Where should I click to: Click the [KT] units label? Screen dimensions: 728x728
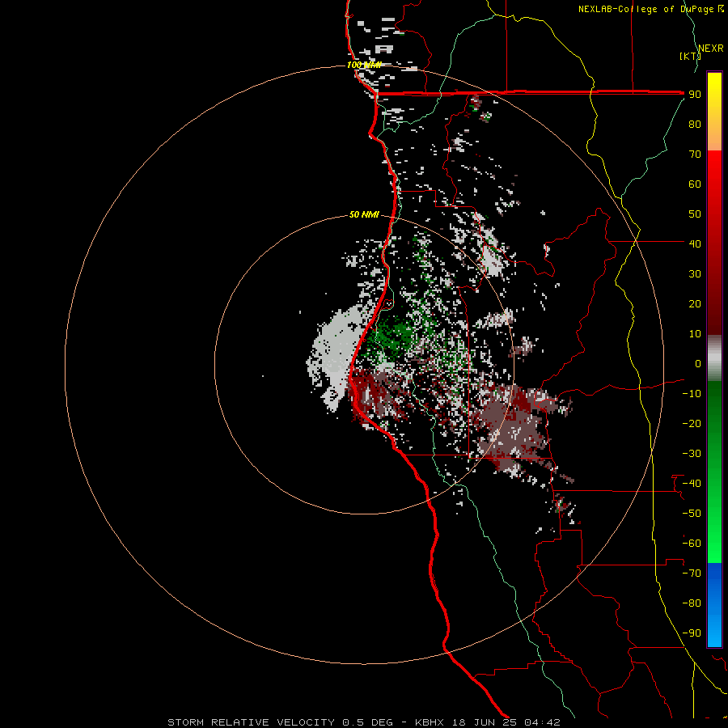[x=690, y=56]
